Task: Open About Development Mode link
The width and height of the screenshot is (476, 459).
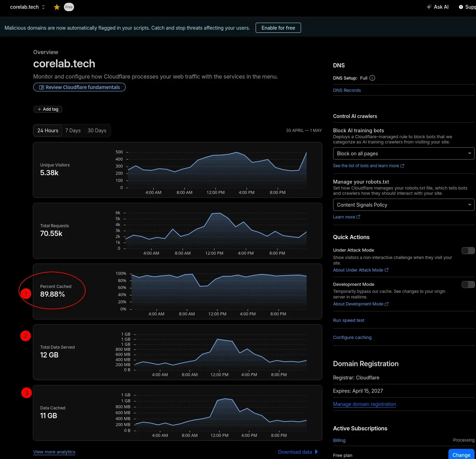Action: (361, 304)
